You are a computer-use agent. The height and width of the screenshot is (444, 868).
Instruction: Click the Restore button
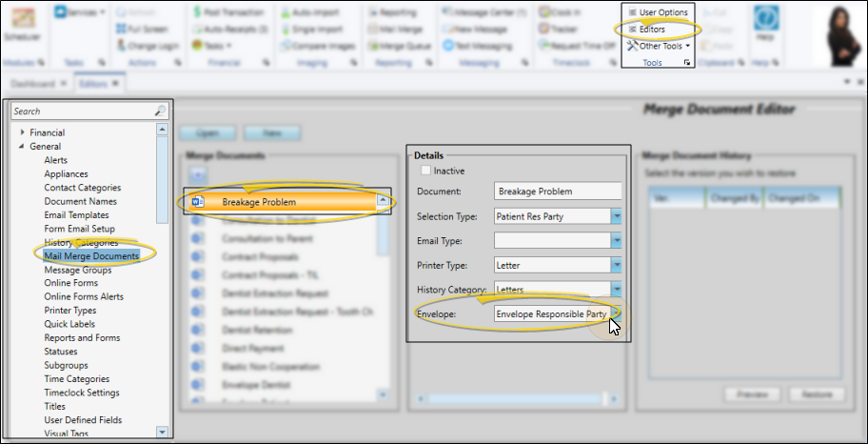click(x=817, y=394)
